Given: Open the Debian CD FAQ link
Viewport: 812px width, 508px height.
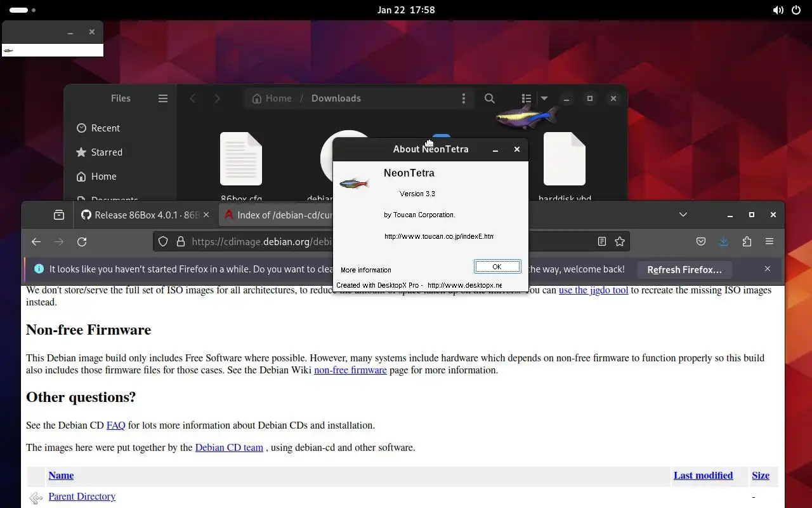Looking at the screenshot, I should [115, 425].
